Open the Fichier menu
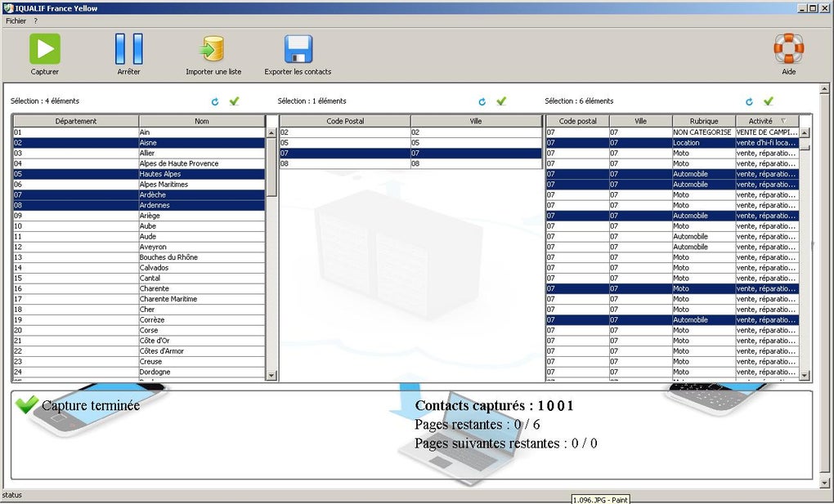Image resolution: width=834 pixels, height=504 pixels. (x=16, y=20)
